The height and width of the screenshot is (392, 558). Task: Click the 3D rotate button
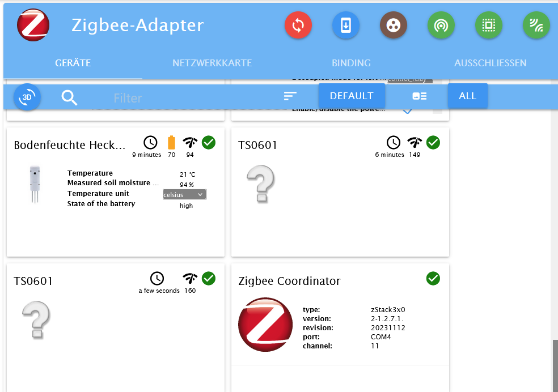[27, 97]
